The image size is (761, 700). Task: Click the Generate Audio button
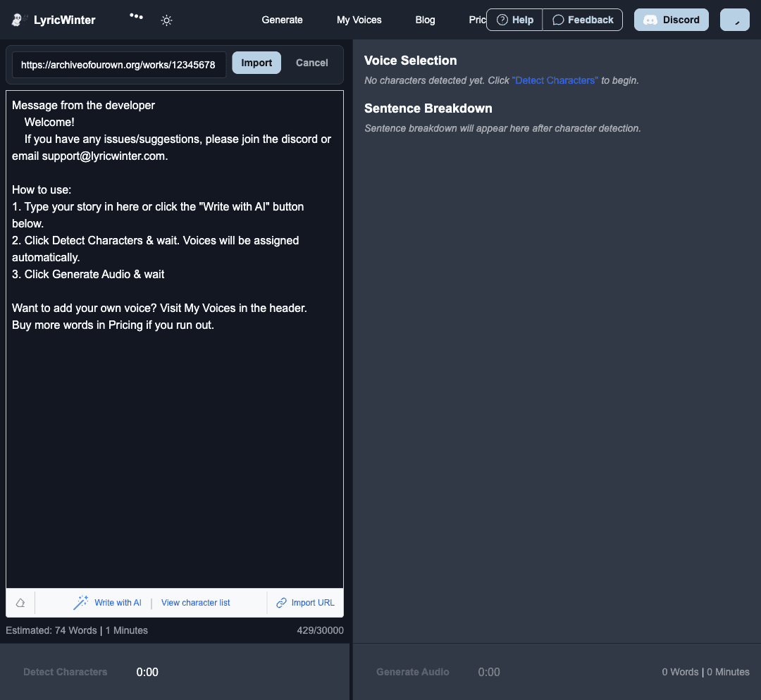tap(412, 672)
